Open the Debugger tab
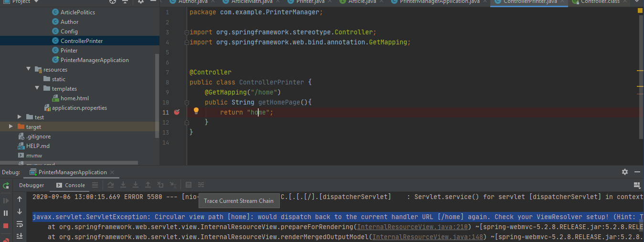Screen dimensions: 644x242 click(x=32, y=185)
